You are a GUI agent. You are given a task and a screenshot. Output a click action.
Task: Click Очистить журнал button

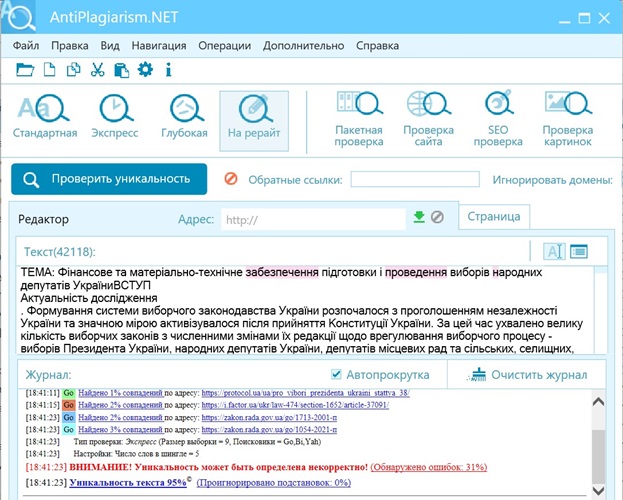526,374
